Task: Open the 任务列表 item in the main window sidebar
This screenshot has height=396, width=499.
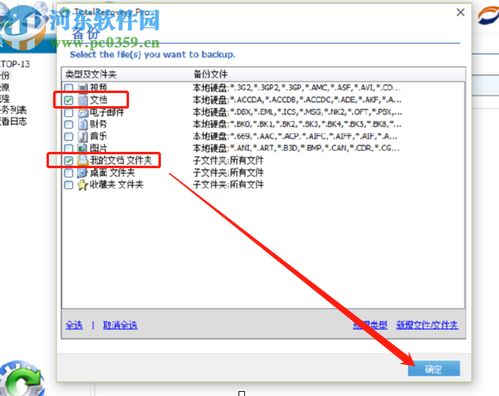Action: 13,110
